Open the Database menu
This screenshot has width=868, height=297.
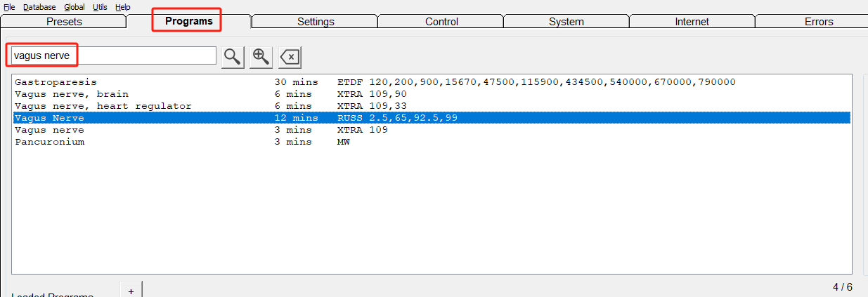[39, 7]
